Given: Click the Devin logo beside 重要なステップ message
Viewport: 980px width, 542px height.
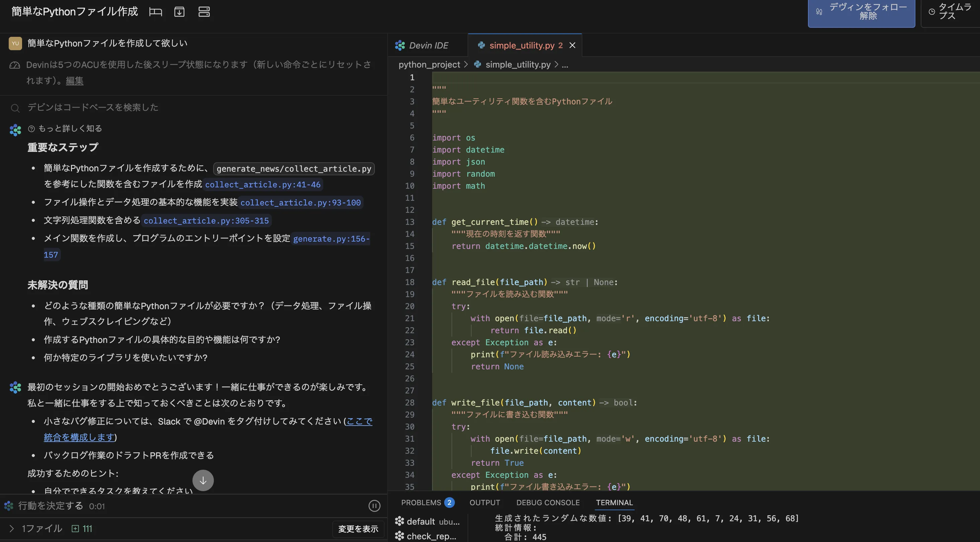Looking at the screenshot, I should point(15,130).
